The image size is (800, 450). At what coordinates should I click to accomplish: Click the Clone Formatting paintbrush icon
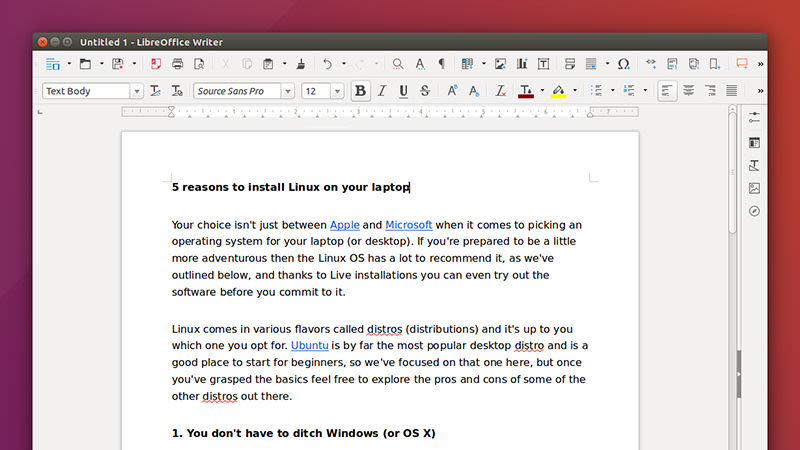(301, 64)
